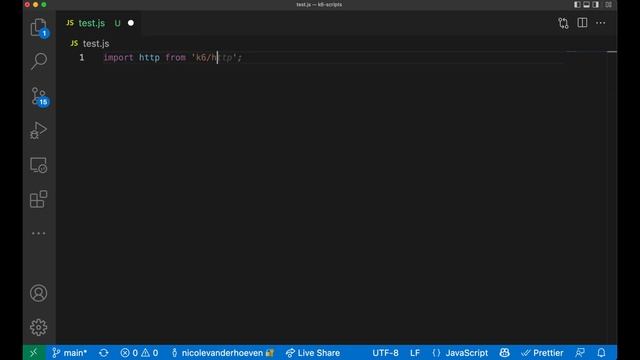Open the Explorer view in activity bar
This screenshot has height=360, width=640.
pos(39,28)
